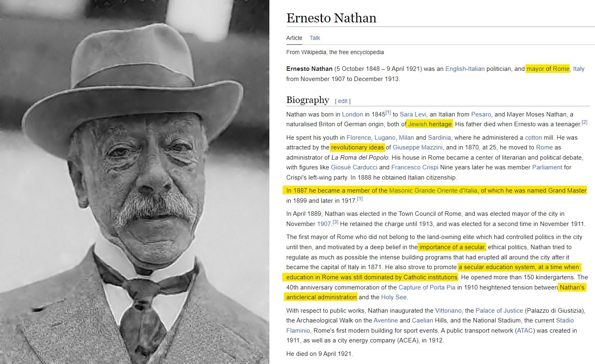Click 'From Wikipedia, the free encyclopedia' tagline
The image size is (595, 364).
click(x=335, y=52)
